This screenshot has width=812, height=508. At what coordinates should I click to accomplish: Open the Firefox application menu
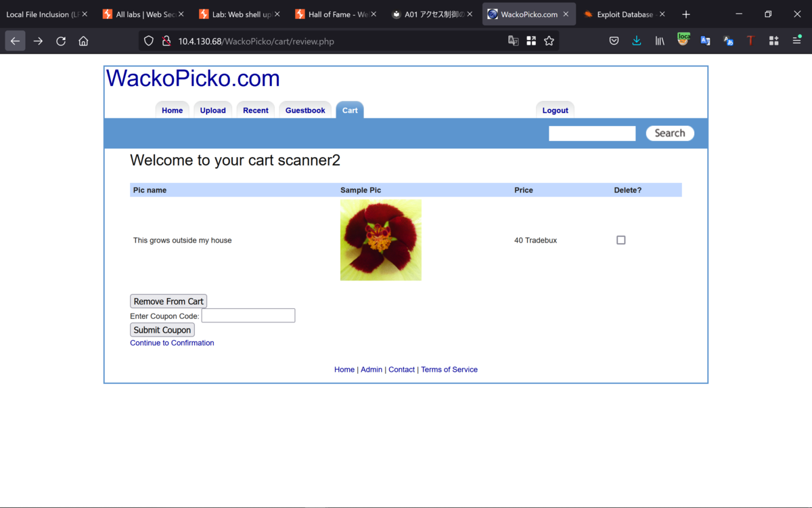click(796, 41)
